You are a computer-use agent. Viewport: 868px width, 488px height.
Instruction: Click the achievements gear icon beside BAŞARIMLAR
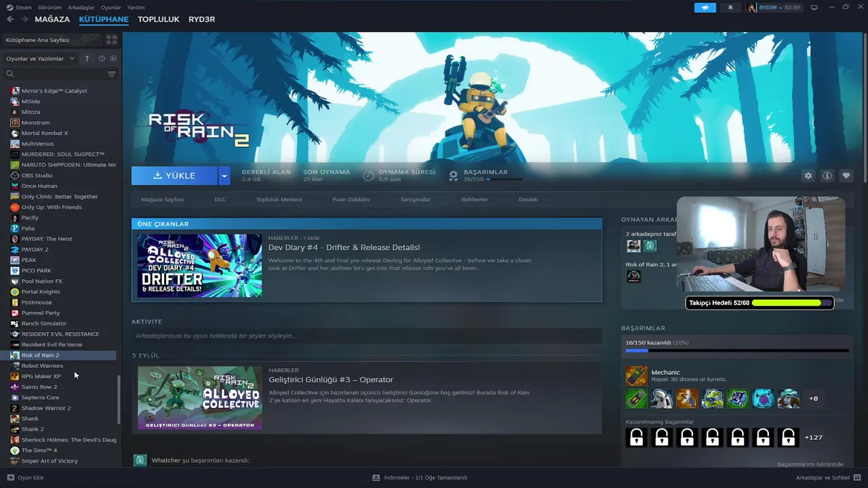coord(453,176)
